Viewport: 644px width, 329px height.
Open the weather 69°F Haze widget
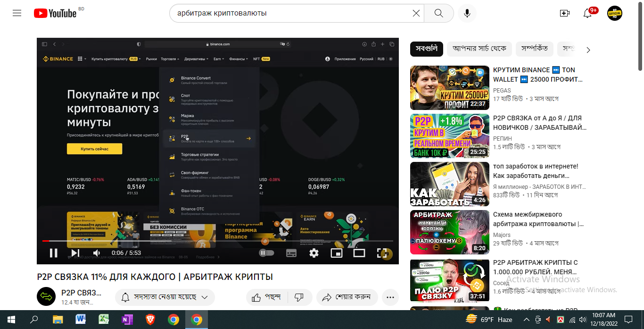click(x=489, y=320)
